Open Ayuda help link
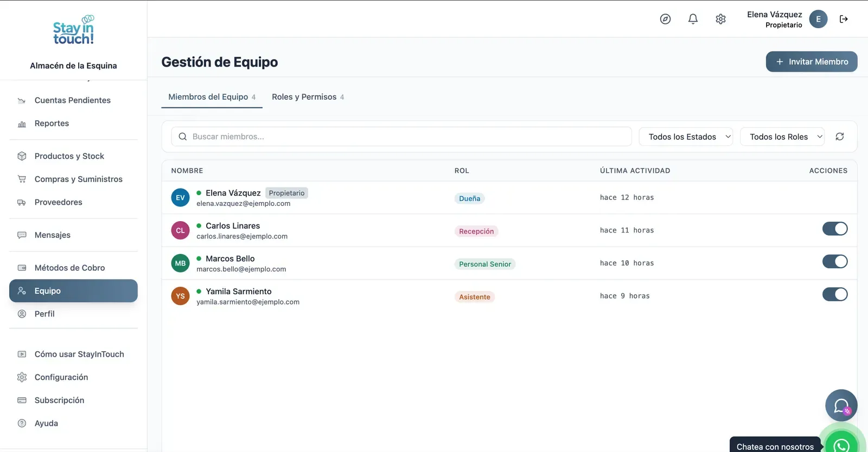The width and height of the screenshot is (868, 452). coord(73,423)
